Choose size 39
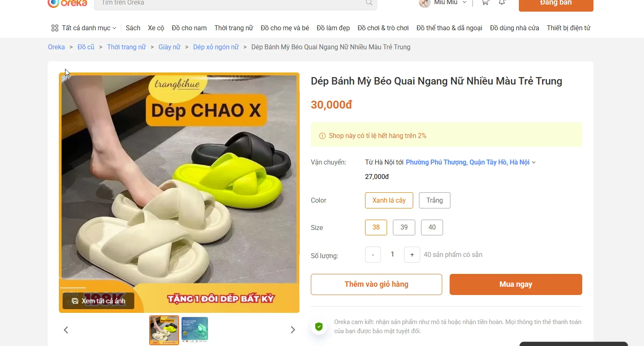Image resolution: width=644 pixels, height=346 pixels. (404, 227)
